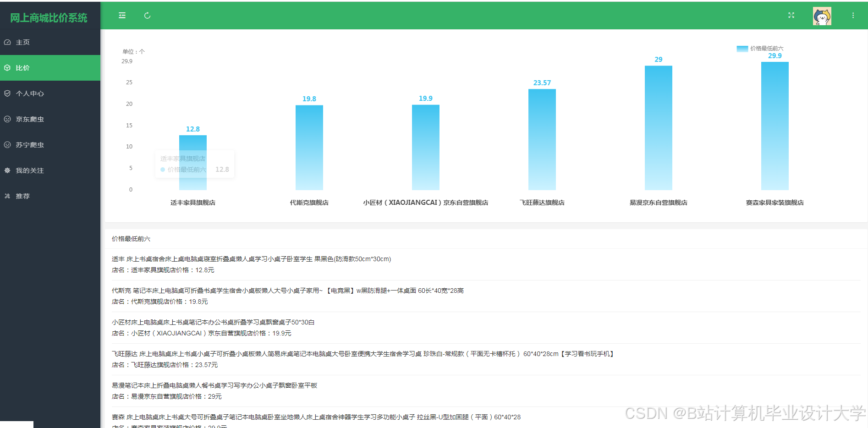
Task: Click the 单位：个 chart unit label
Action: (x=133, y=52)
